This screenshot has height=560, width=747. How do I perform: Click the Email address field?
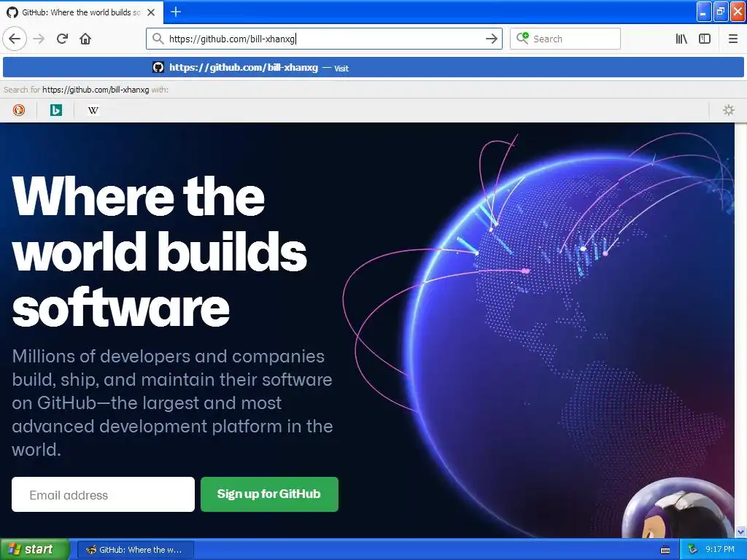[x=103, y=495]
